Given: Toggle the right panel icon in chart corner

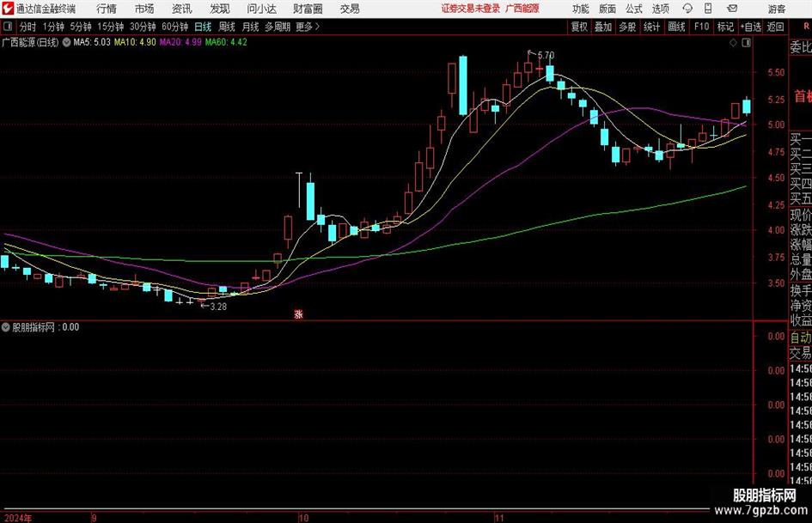Looking at the screenshot, I should [x=746, y=43].
